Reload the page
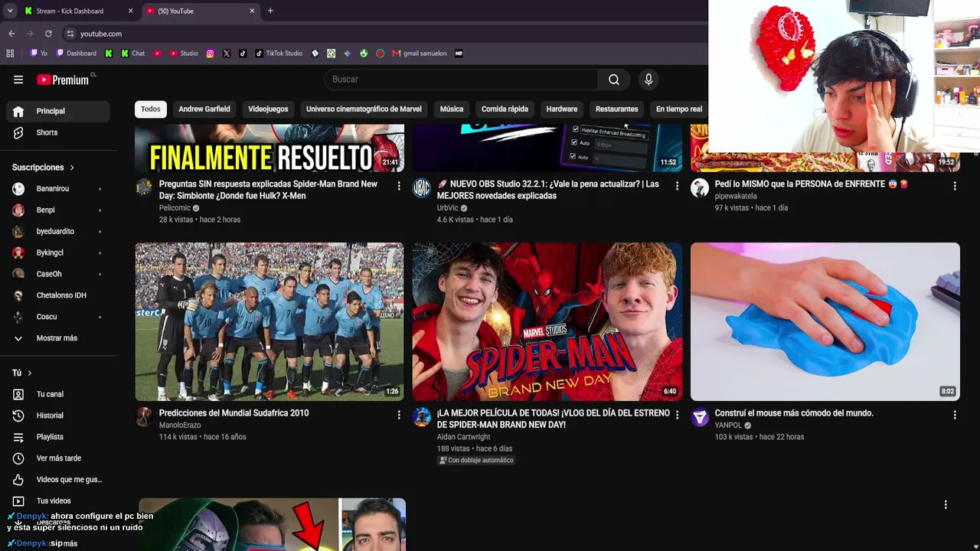 (x=48, y=34)
